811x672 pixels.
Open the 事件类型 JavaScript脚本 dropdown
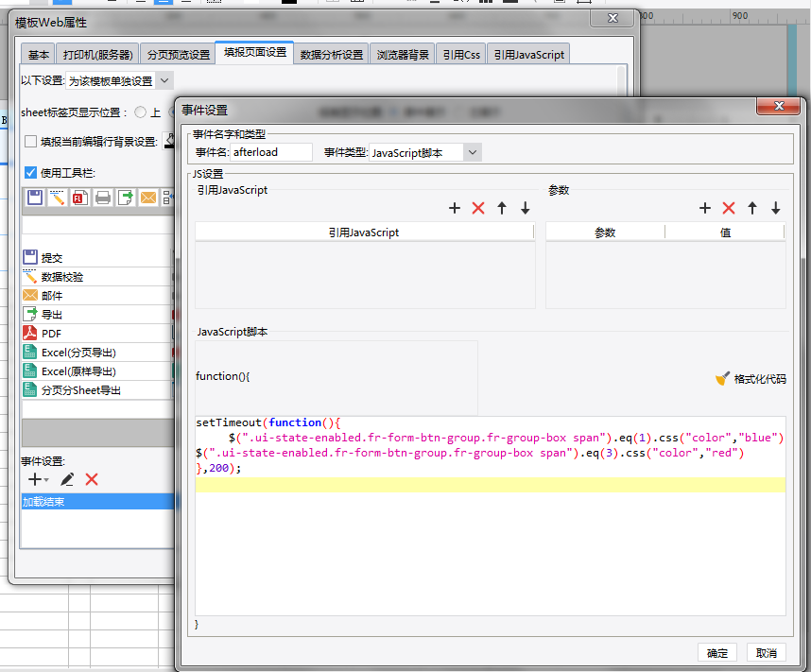click(473, 152)
